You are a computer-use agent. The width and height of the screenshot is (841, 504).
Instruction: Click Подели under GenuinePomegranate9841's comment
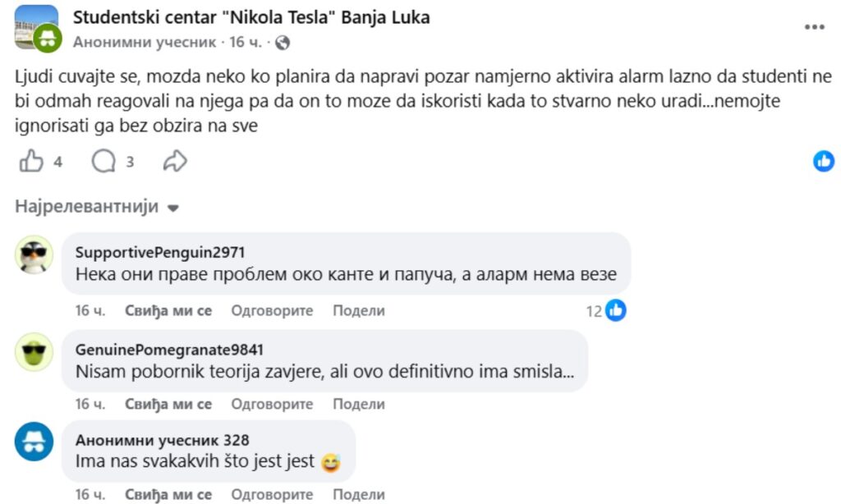(359, 405)
